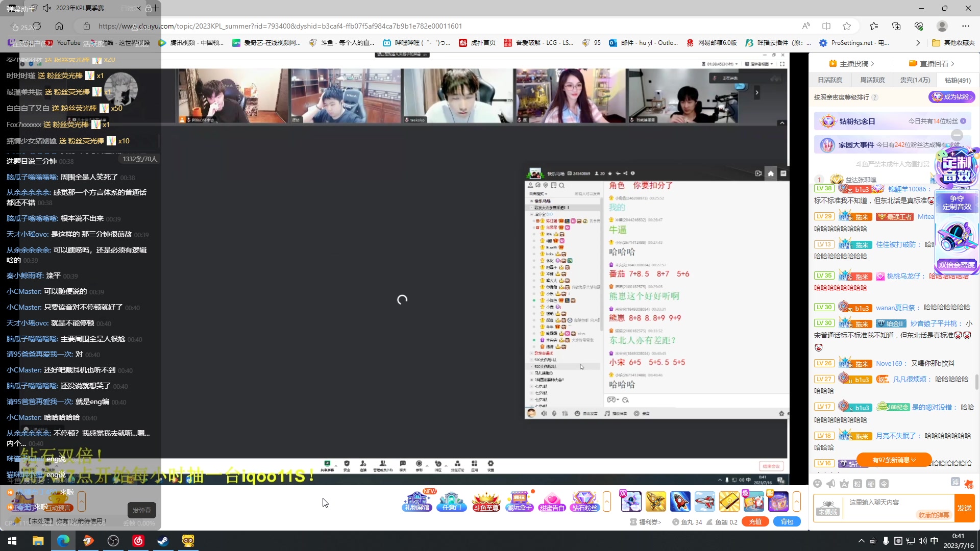Open the browser favorites list
Screen dimensions: 980x551
tap(874, 26)
